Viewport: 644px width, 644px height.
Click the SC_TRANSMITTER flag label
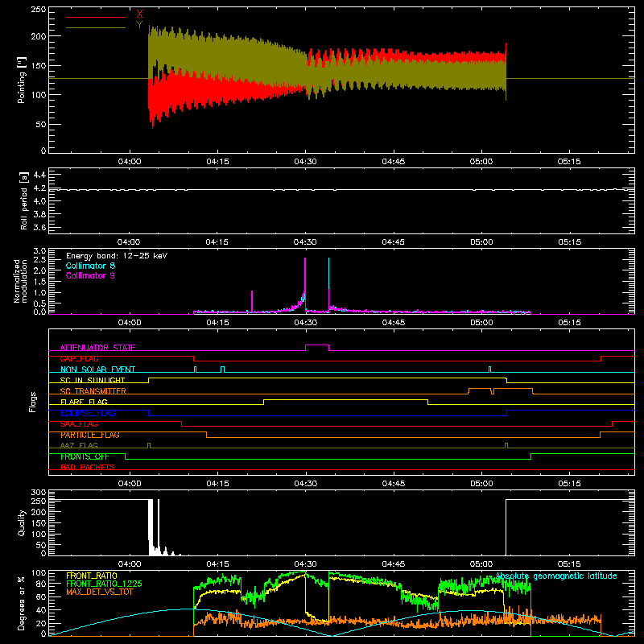[93, 391]
